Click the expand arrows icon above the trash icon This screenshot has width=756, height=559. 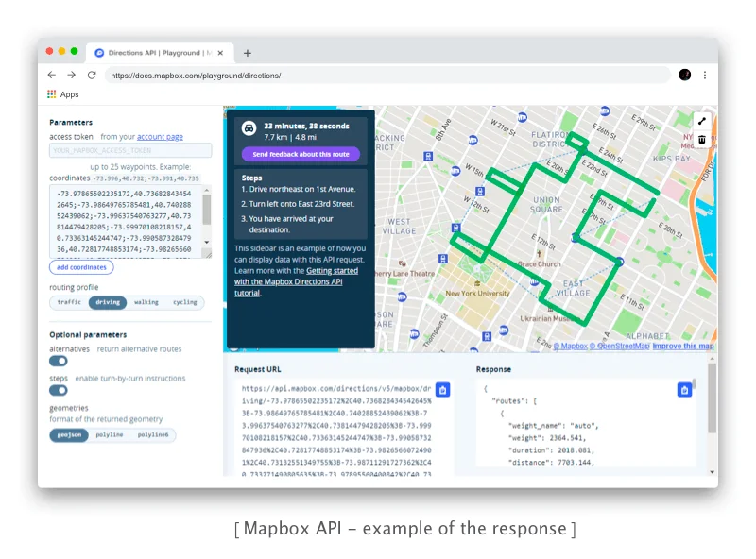pyautogui.click(x=700, y=121)
